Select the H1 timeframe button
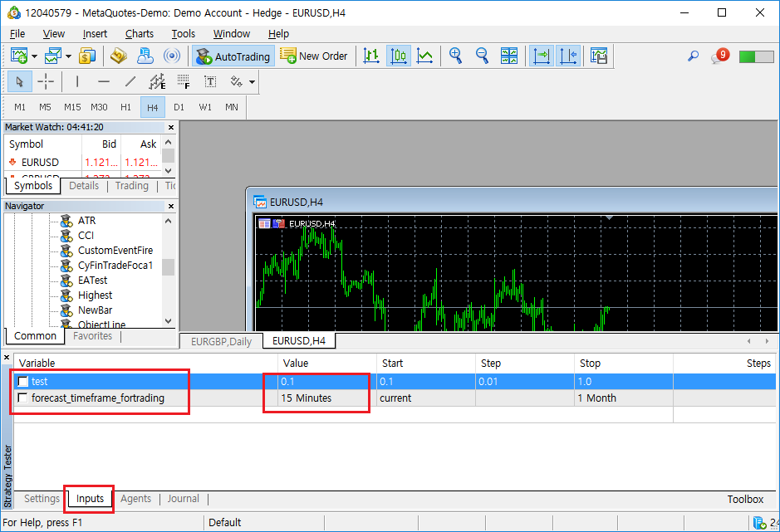Screen dimensions: 780x532 tap(126, 107)
